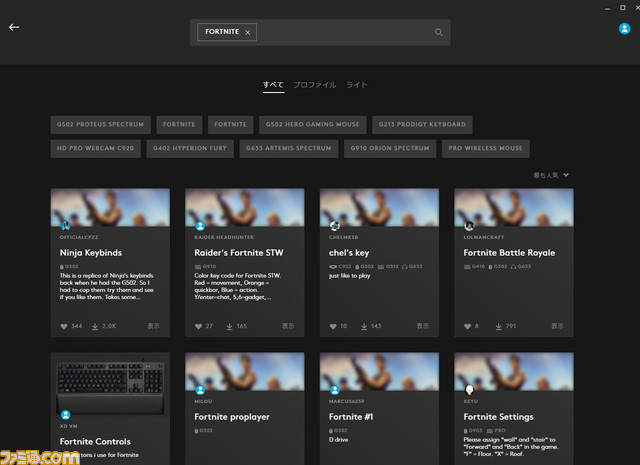Click 表示 link on Ninja Keybinds card
640x465 pixels.
153,326
